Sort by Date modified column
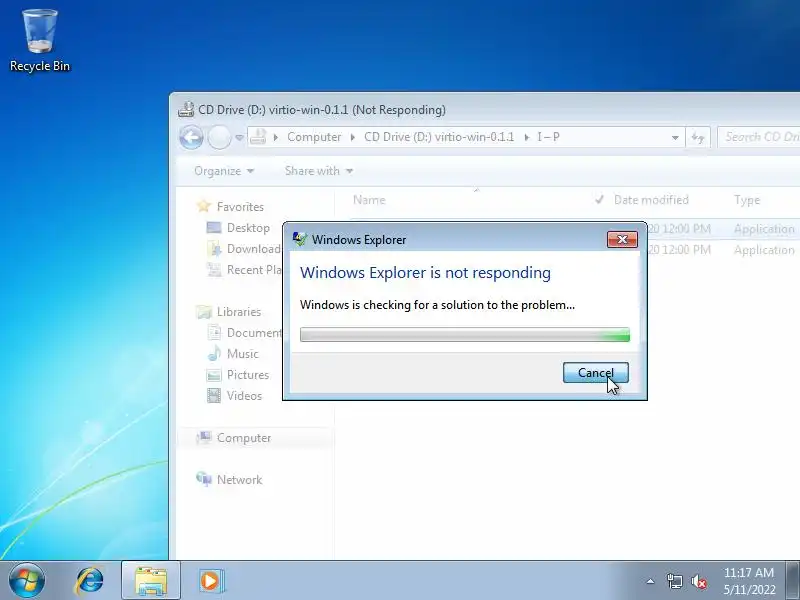Viewport: 800px width, 600px height. (x=651, y=200)
